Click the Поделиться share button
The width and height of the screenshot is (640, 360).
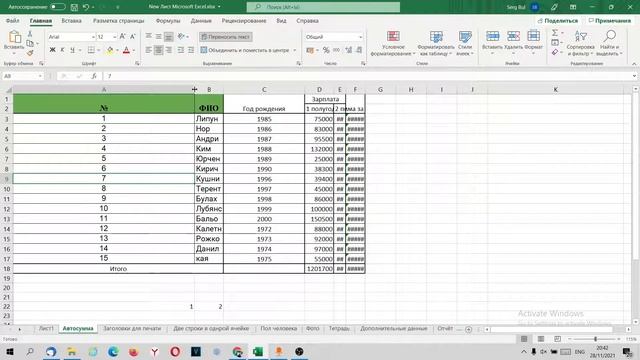point(558,20)
